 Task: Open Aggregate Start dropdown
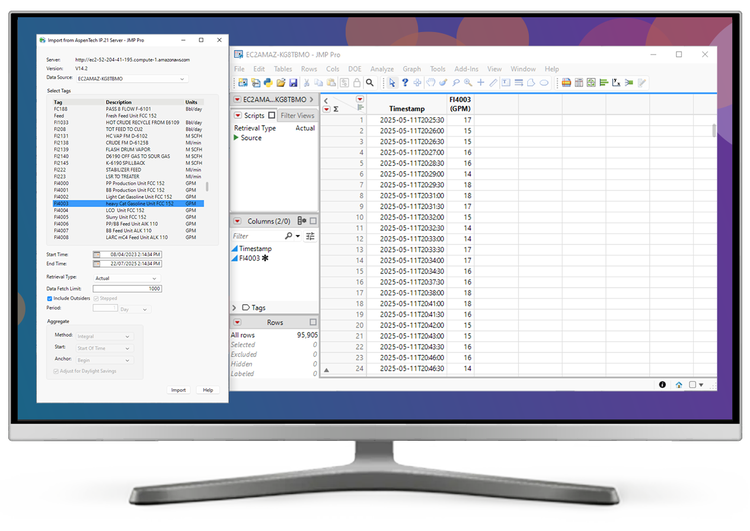[x=104, y=348]
